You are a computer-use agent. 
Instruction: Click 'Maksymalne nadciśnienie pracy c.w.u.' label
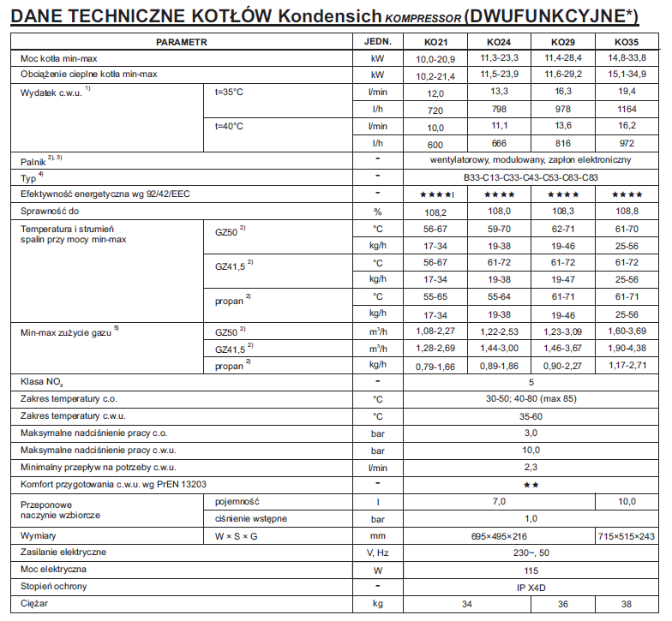click(x=98, y=451)
